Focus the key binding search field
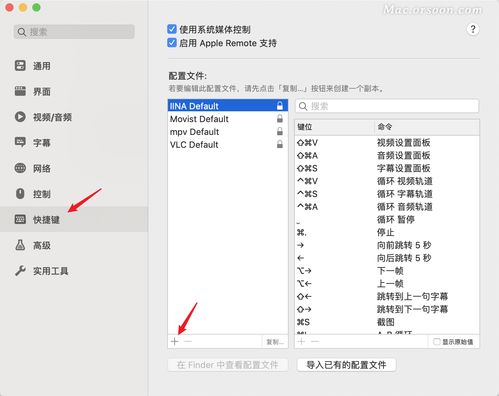The height and width of the screenshot is (396, 499). tap(387, 106)
